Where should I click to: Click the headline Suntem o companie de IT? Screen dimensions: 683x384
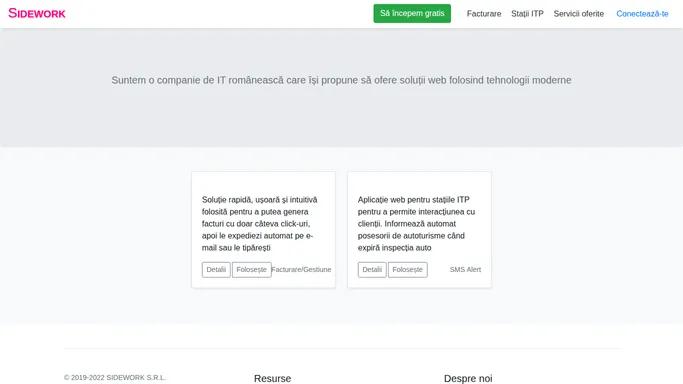pos(342,80)
